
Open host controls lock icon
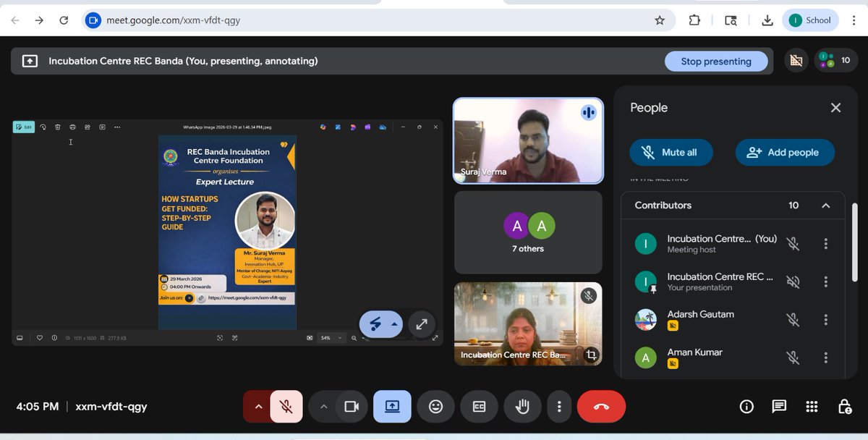[844, 407]
